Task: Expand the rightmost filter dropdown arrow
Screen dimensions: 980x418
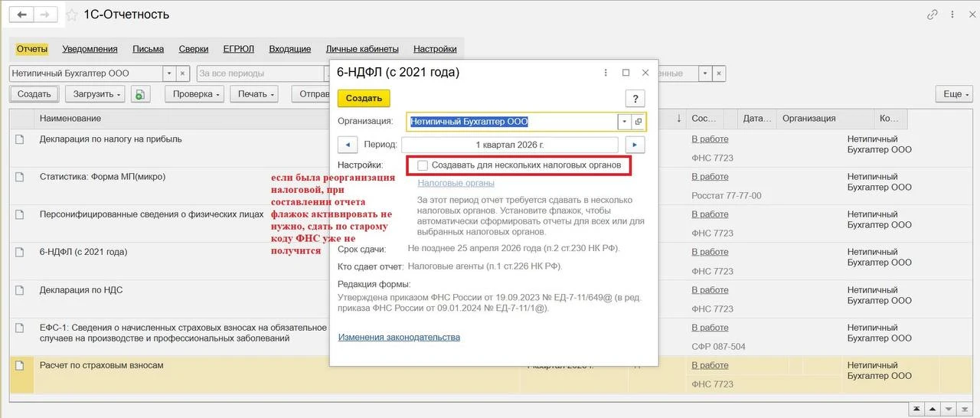Action: [x=704, y=73]
